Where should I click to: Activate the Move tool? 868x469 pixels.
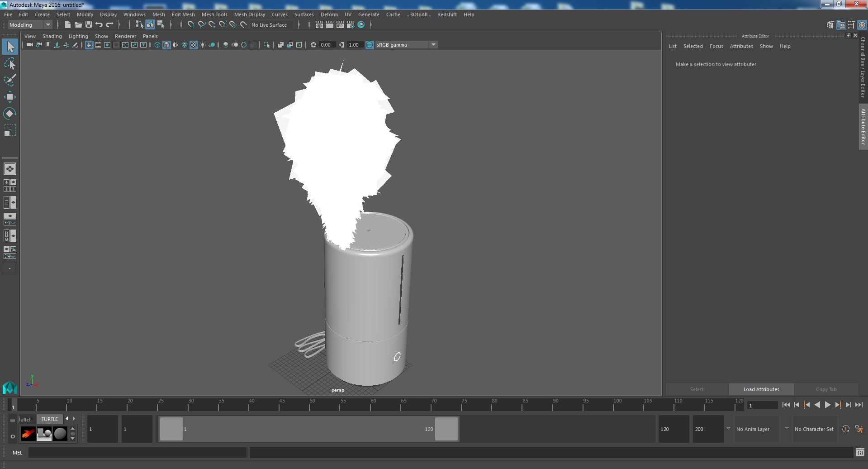click(10, 97)
